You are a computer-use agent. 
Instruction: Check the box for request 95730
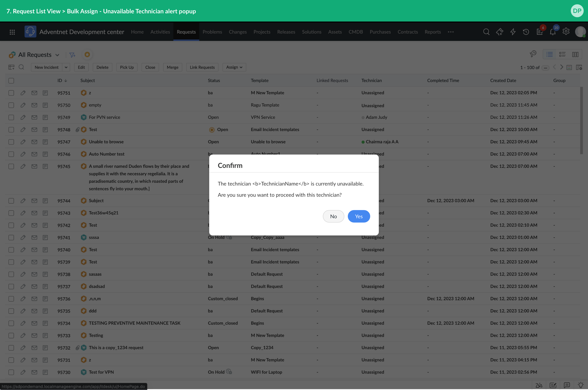[11, 372]
